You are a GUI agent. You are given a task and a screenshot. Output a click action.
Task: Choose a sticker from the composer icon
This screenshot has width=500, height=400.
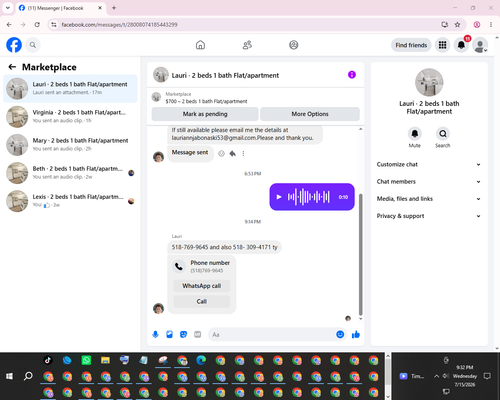183,334
